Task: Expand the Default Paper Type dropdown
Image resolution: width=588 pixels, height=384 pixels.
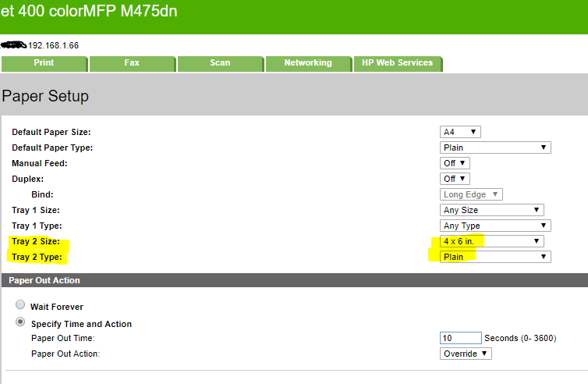Action: 495,148
